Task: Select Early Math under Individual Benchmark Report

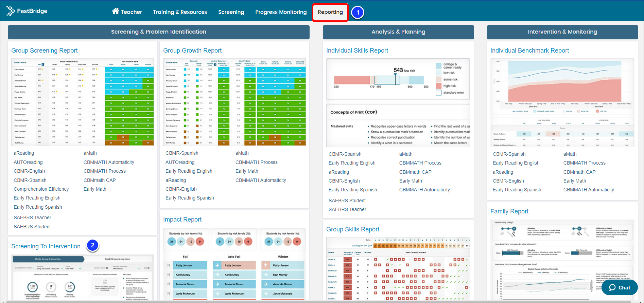Action: coord(575,181)
